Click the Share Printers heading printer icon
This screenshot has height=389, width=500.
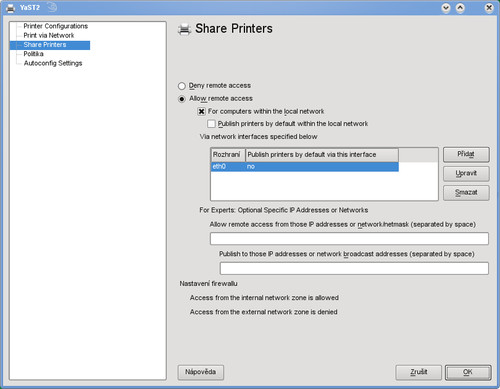pos(184,29)
